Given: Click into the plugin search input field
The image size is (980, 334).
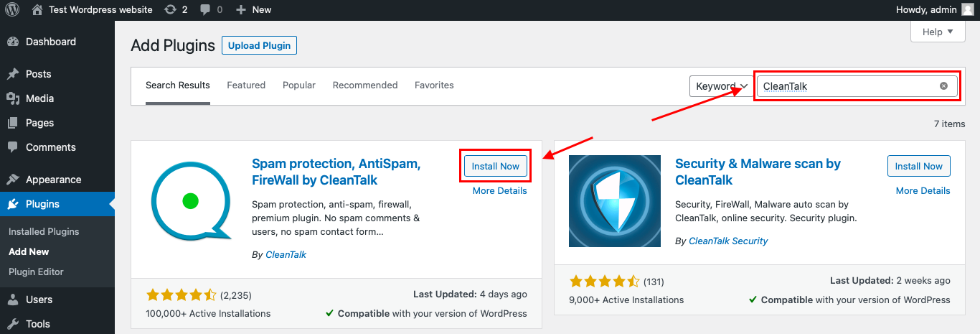Looking at the screenshot, I should tap(847, 86).
